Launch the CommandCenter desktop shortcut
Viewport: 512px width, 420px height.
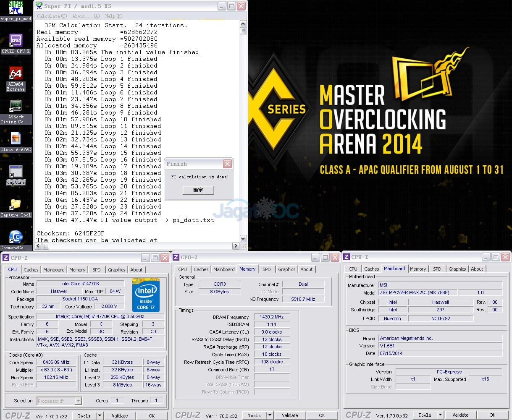click(16, 237)
